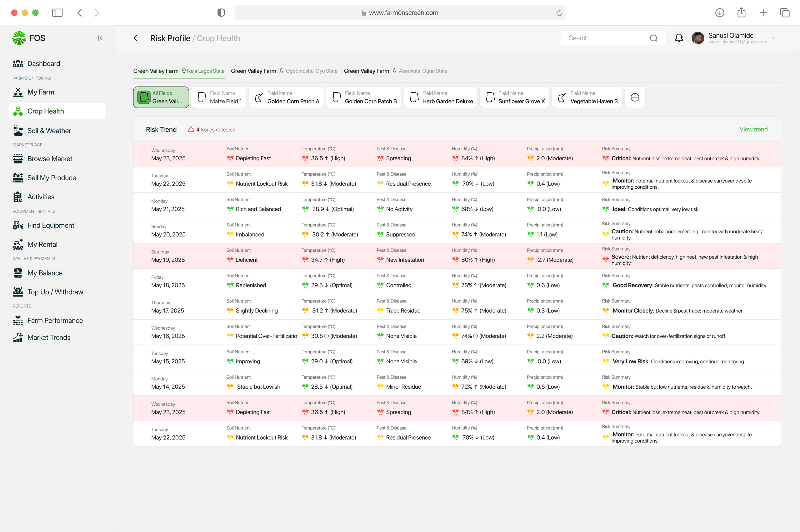This screenshot has width=800, height=532.
Task: Collapse the sidebar with the collapse arrow icon
Action: 101,38
